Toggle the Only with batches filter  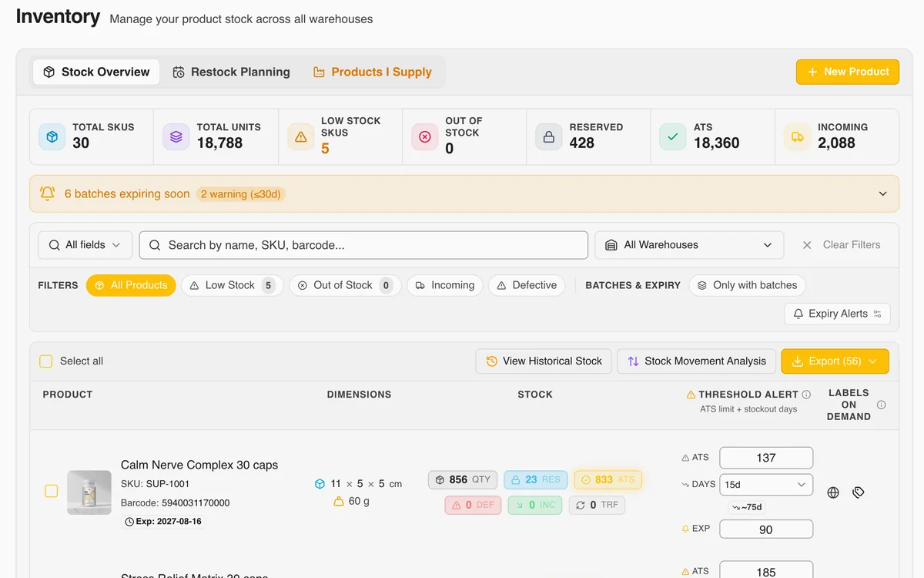click(x=747, y=285)
